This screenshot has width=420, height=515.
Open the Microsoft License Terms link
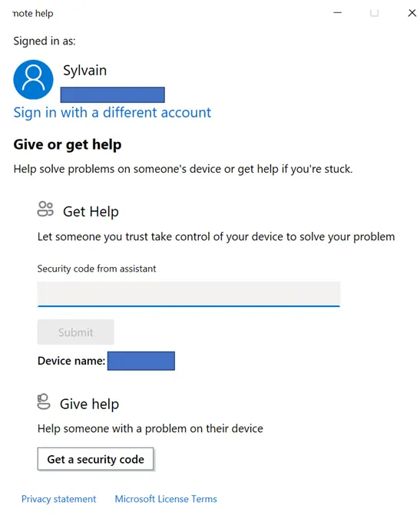[x=166, y=499]
